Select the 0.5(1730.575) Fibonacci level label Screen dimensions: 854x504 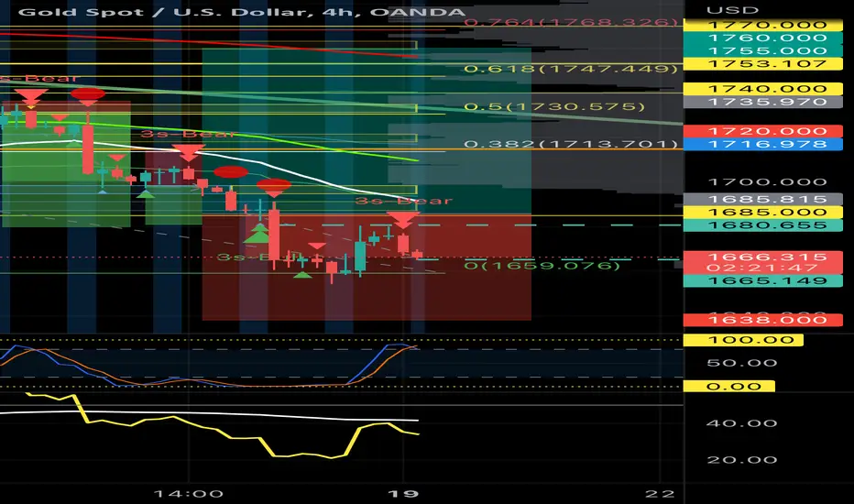click(553, 107)
